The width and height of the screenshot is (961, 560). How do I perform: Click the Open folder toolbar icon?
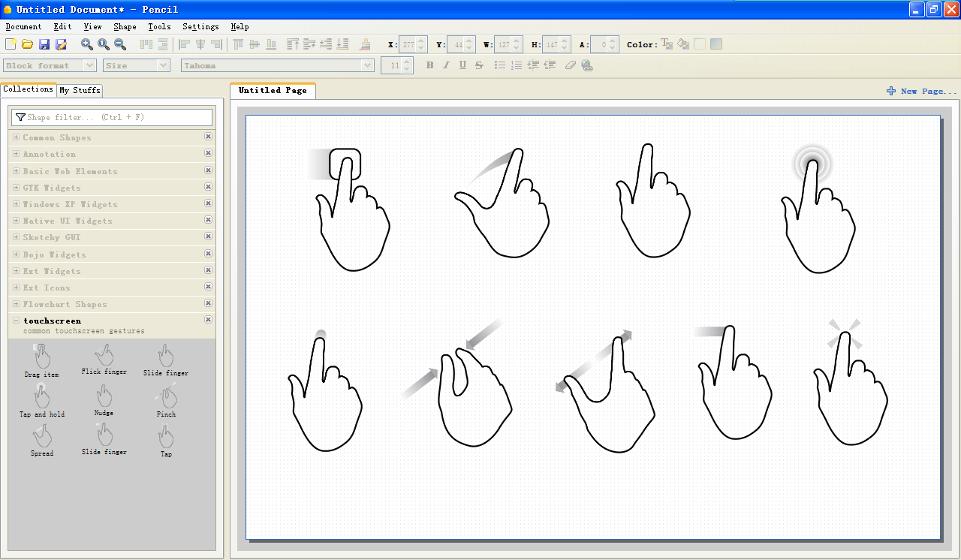(27, 44)
